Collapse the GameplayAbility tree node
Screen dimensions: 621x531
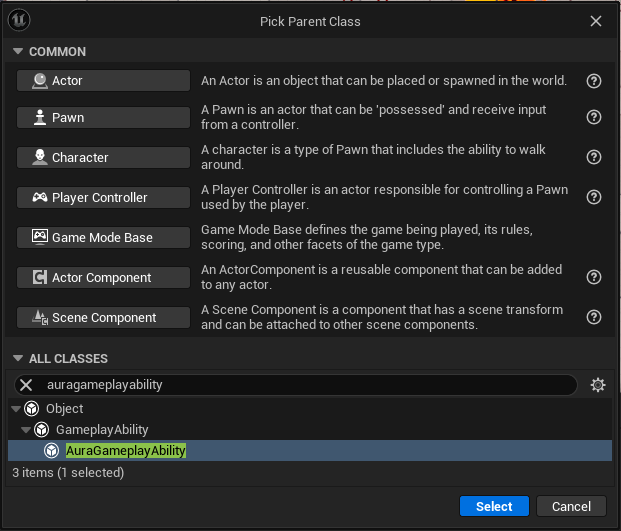coord(26,430)
